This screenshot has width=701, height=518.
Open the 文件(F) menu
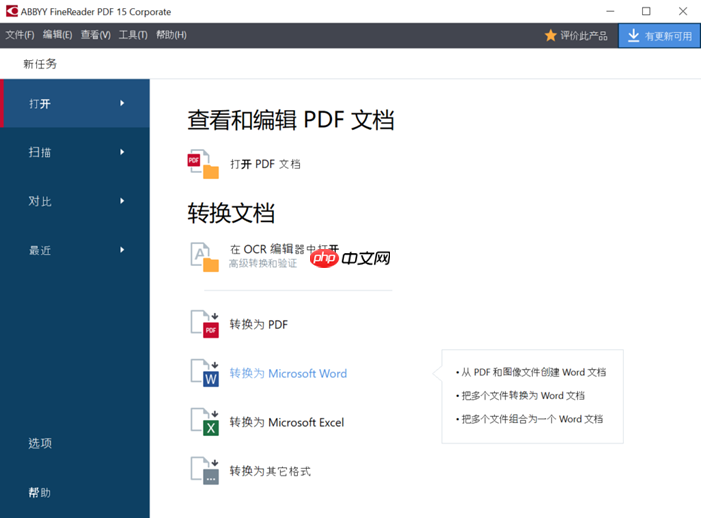click(20, 35)
